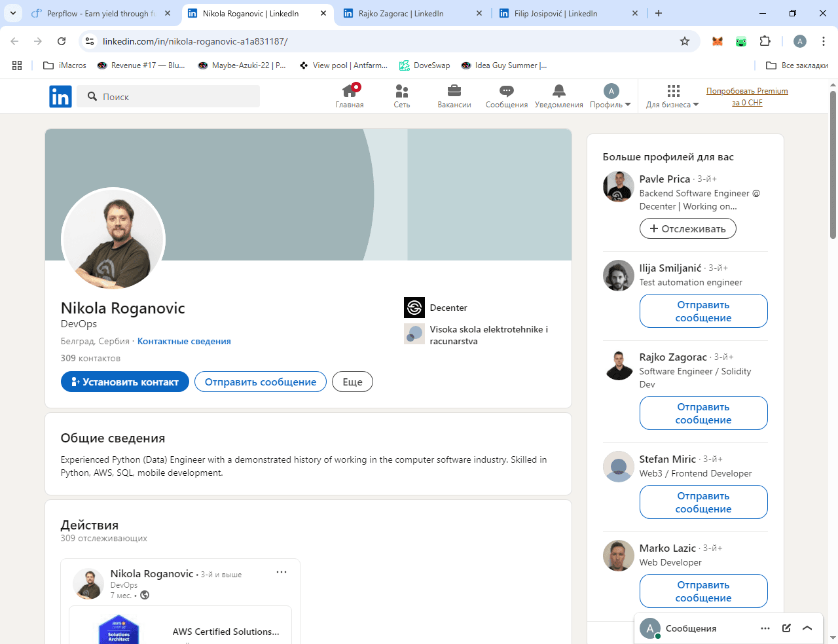Viewport: 838px width, 644px height.
Task: Click the browser forward arrow
Action: coord(38,41)
